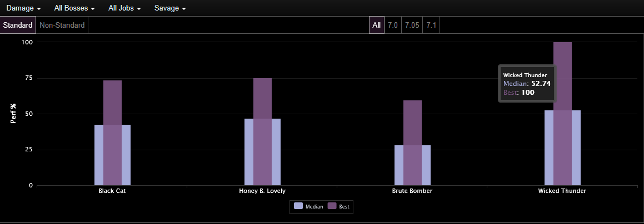This screenshot has height=224, width=644.
Task: Click the 75 y-axis tick label
Action: [x=29, y=78]
